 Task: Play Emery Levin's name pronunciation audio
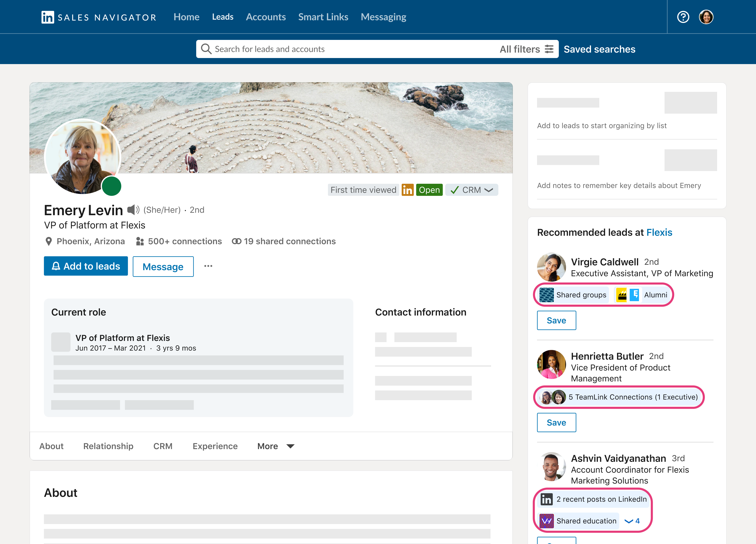coord(133,210)
